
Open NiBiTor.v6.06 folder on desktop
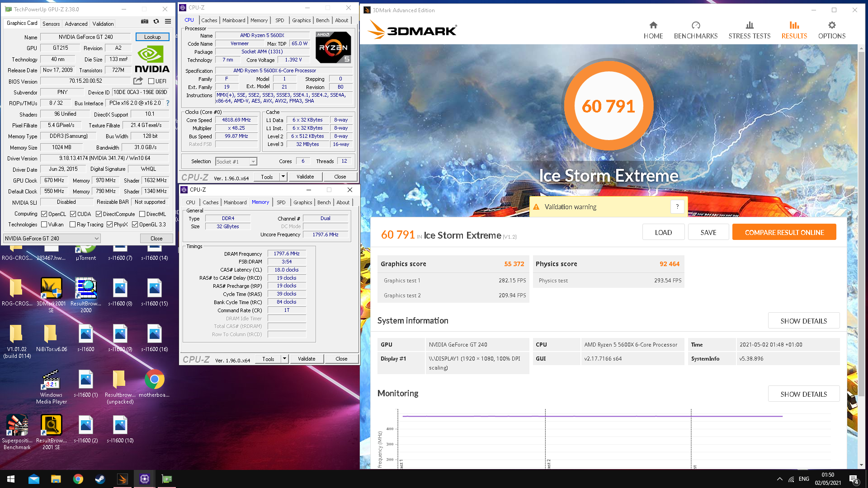coord(51,338)
